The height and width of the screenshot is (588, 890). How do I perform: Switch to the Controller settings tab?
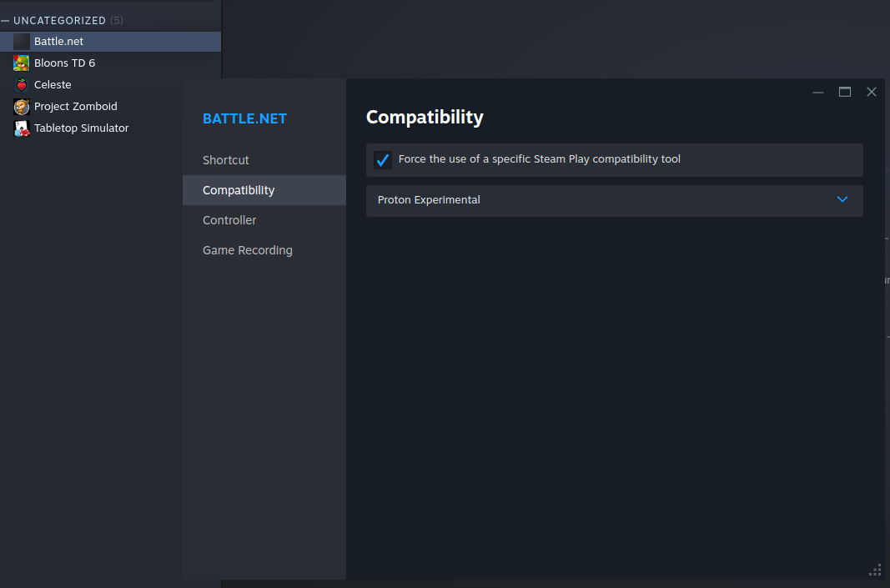click(229, 220)
